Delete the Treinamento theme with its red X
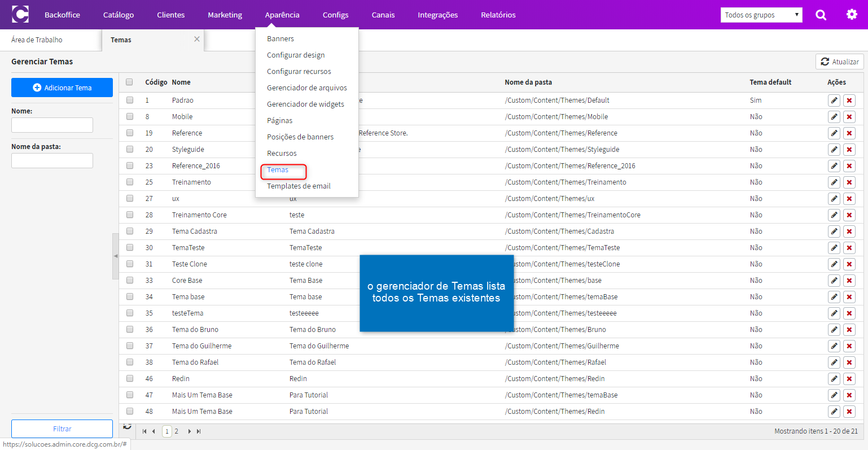 pos(849,182)
